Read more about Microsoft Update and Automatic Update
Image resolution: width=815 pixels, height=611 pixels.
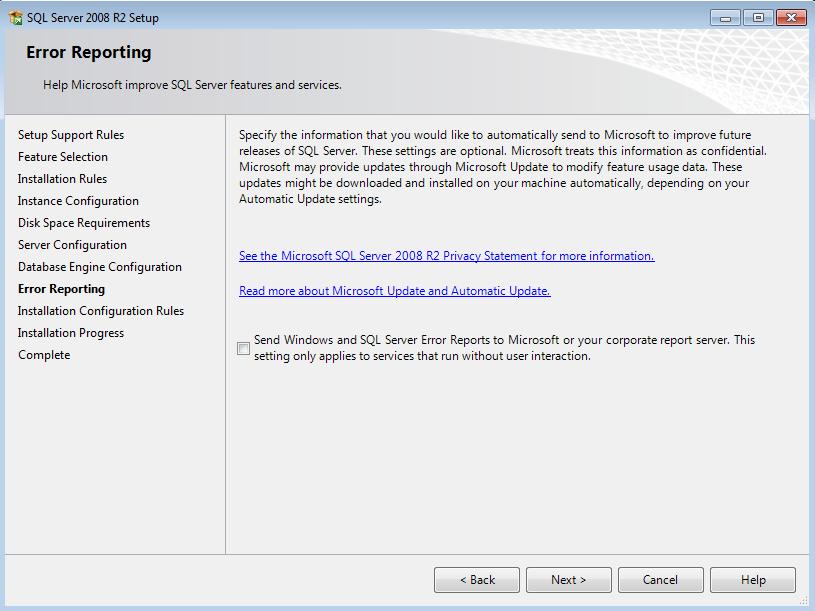(395, 290)
